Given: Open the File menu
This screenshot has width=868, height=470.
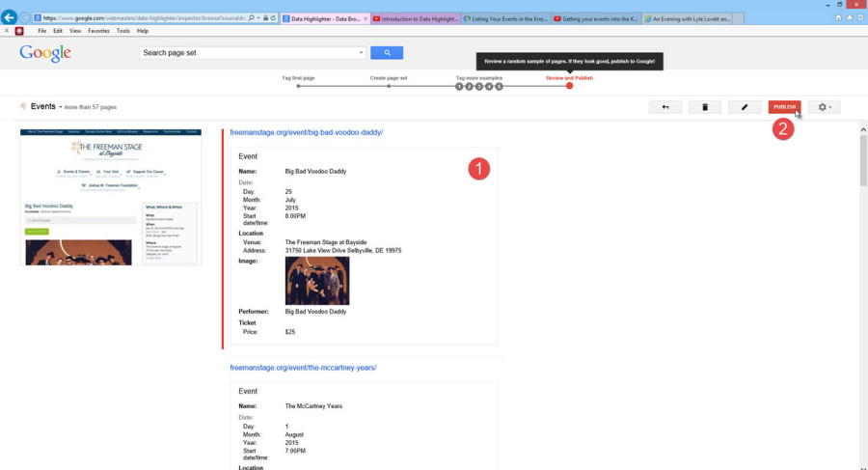Looking at the screenshot, I should click(42, 31).
